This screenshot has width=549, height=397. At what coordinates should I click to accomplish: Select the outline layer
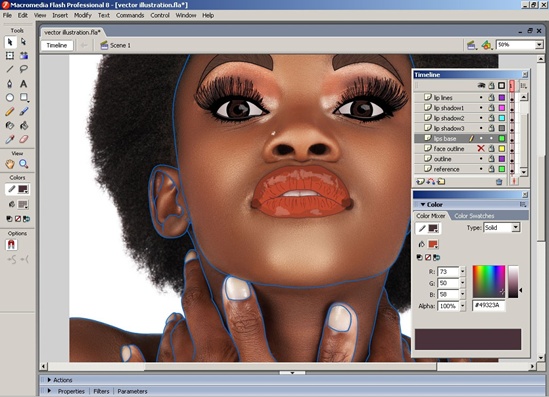[443, 159]
